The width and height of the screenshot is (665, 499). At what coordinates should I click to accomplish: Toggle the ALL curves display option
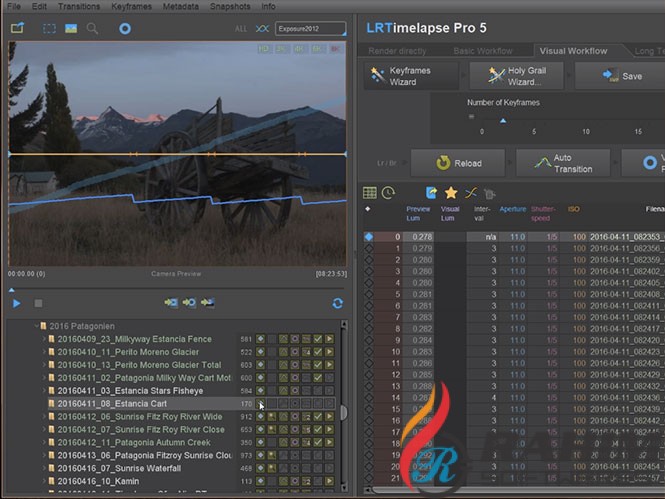pyautogui.click(x=240, y=29)
